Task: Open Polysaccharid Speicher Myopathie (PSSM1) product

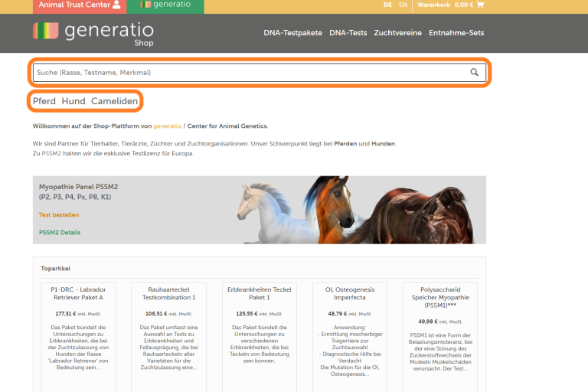Action: pyautogui.click(x=440, y=297)
